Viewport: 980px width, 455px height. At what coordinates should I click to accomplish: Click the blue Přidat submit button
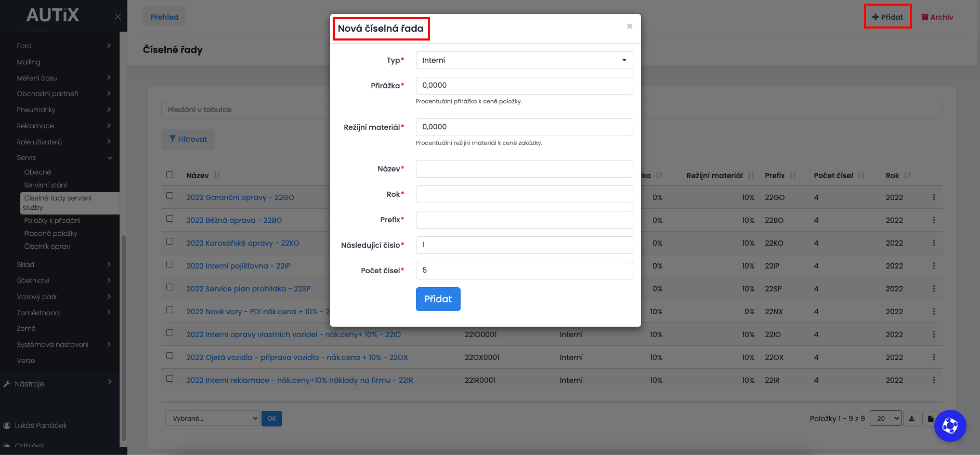point(438,299)
